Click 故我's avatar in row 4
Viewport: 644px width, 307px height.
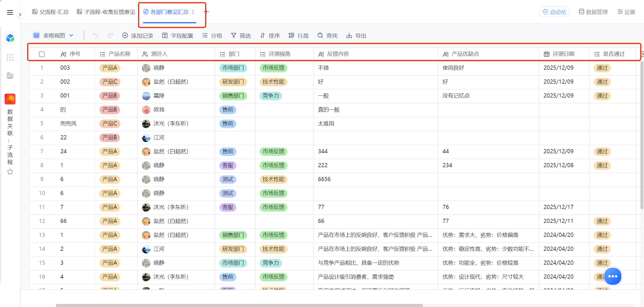[146, 110]
